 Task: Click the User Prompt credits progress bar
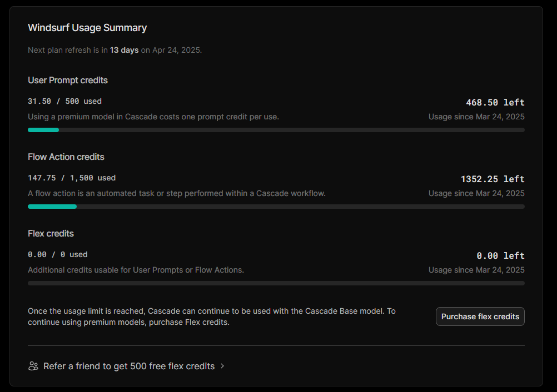pos(276,130)
